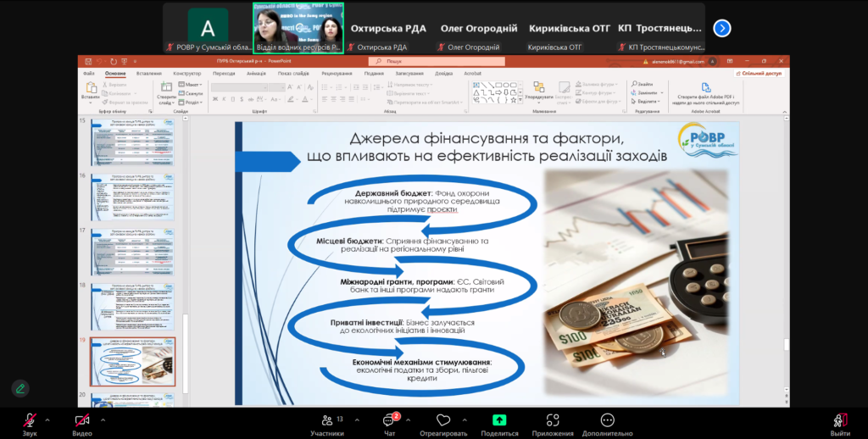The height and width of the screenshot is (439, 868).
Task: Click the Отреагировать reactions heart icon
Action: (443, 420)
